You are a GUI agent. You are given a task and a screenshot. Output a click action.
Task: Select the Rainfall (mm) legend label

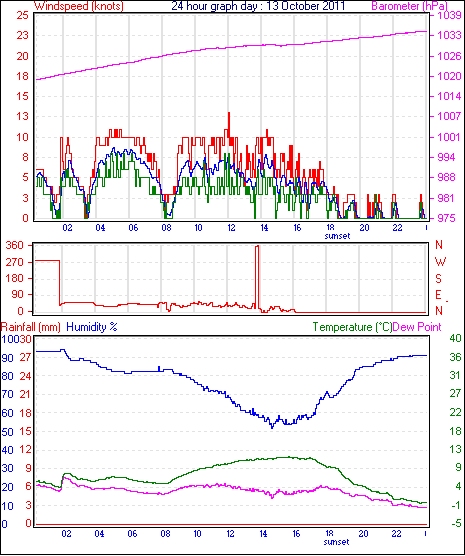point(31,327)
